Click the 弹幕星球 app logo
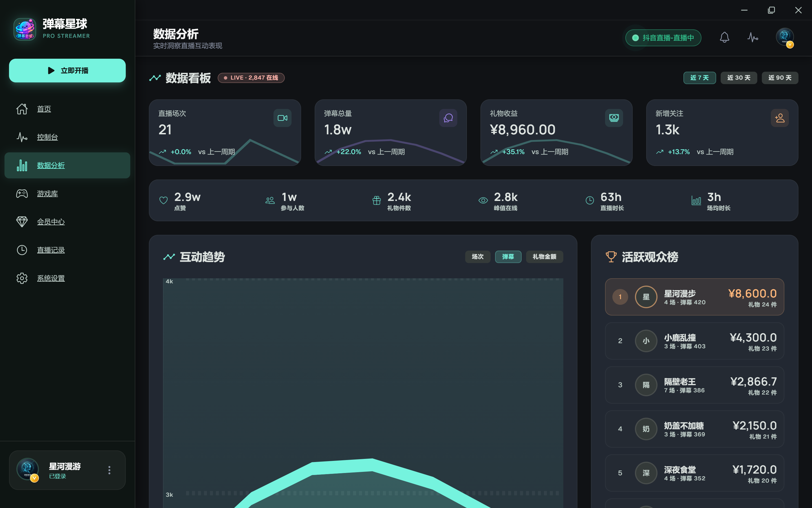This screenshot has height=508, width=812. pyautogui.click(x=25, y=29)
